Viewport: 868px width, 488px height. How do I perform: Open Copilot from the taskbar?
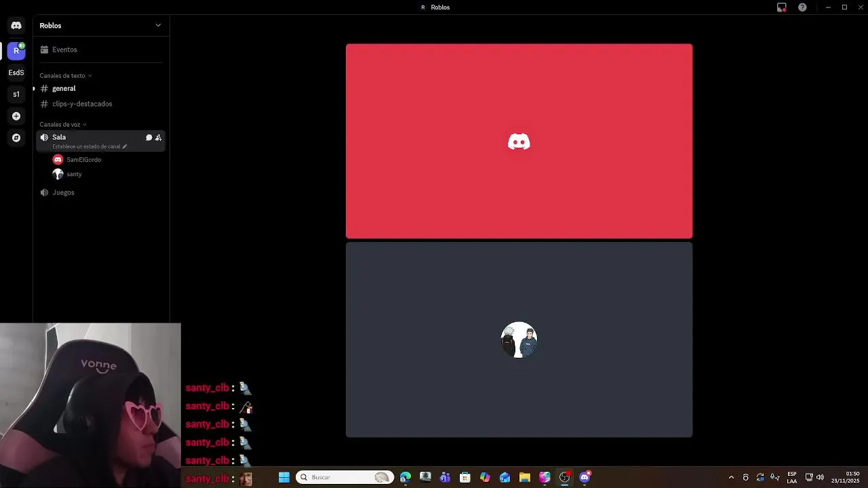485,477
